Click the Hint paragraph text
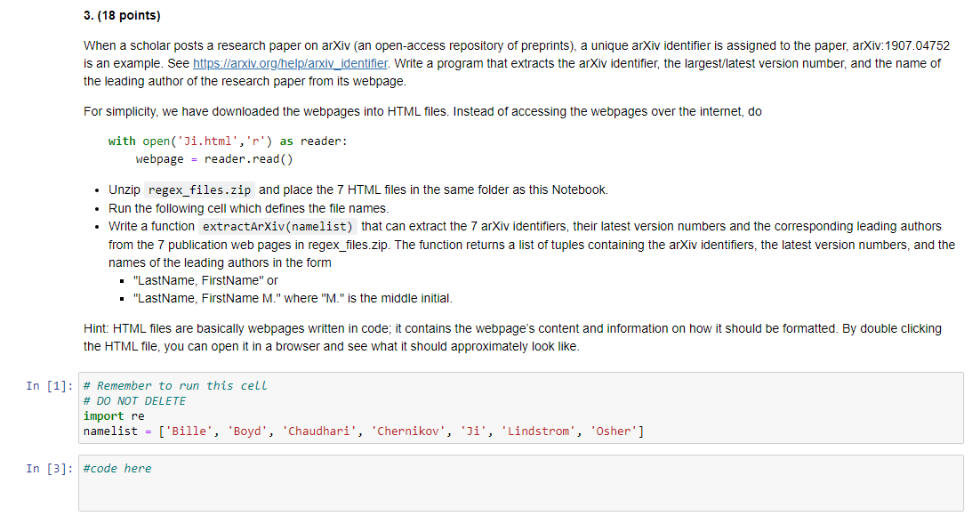 [356, 336]
